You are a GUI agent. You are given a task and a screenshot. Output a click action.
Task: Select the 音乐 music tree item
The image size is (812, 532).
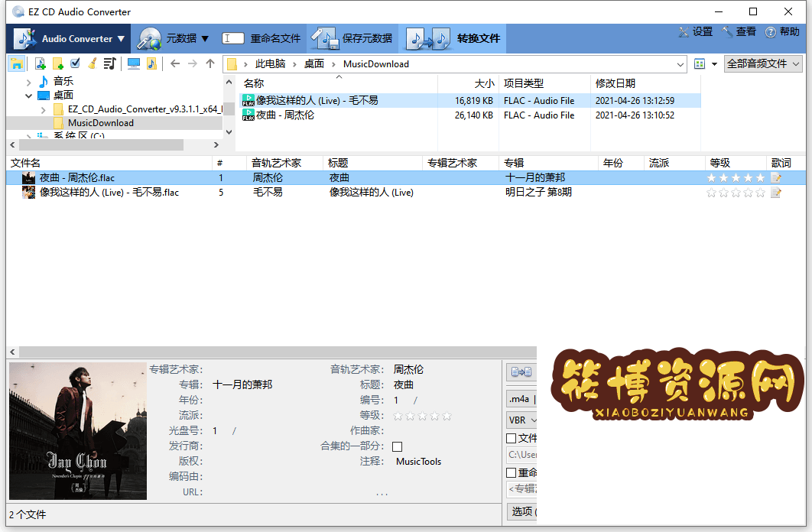click(63, 81)
